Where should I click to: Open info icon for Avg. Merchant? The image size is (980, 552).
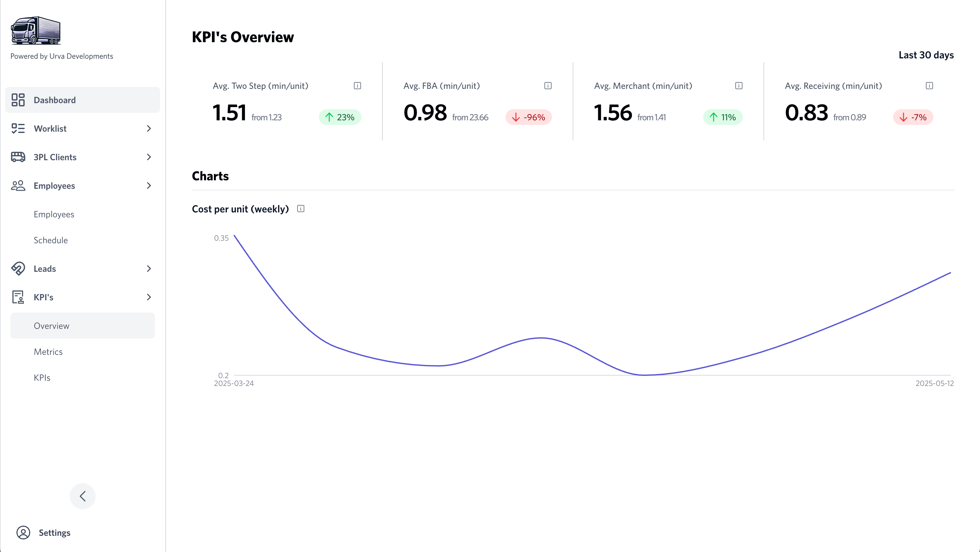(739, 86)
